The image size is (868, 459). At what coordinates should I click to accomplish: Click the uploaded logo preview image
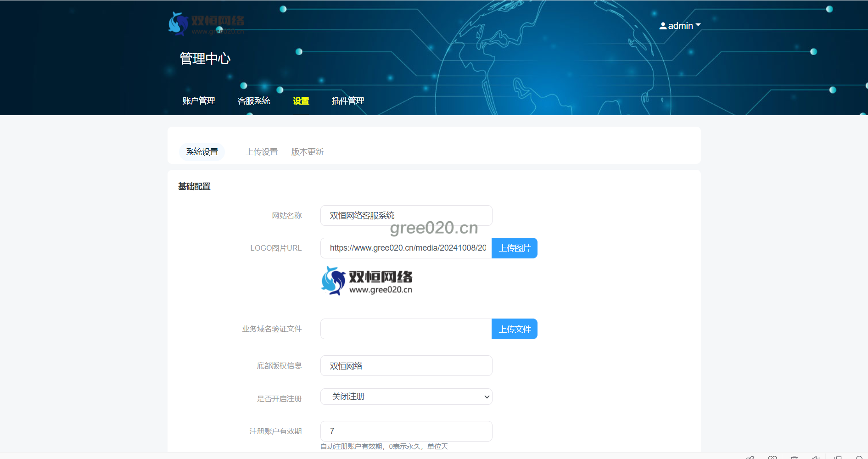(366, 281)
